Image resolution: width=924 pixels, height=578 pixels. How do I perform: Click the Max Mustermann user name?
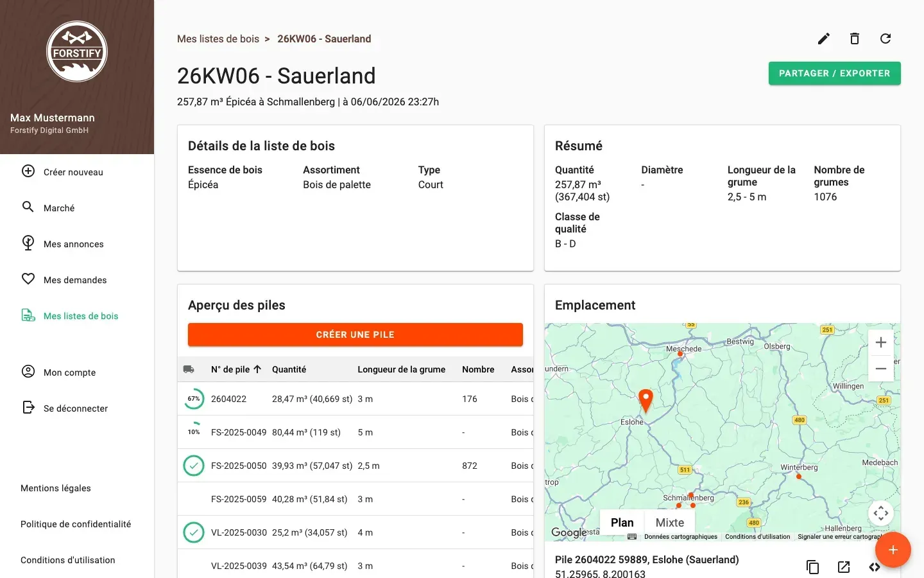click(53, 118)
